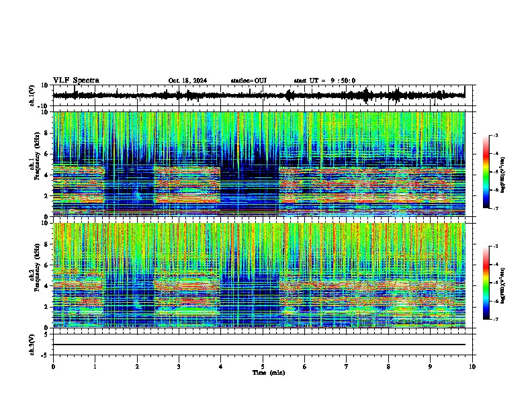Click time axis tick label '10'
The width and height of the screenshot is (532, 411).
(x=472, y=367)
